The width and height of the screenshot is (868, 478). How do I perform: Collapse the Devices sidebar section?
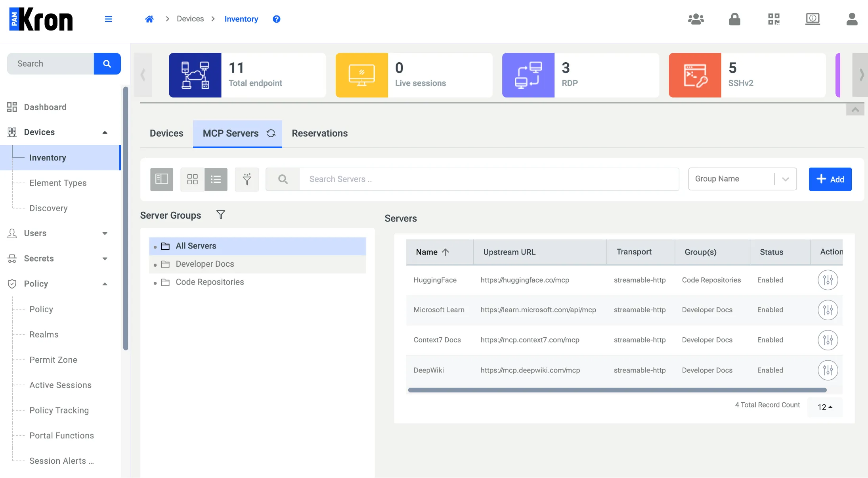pos(105,132)
